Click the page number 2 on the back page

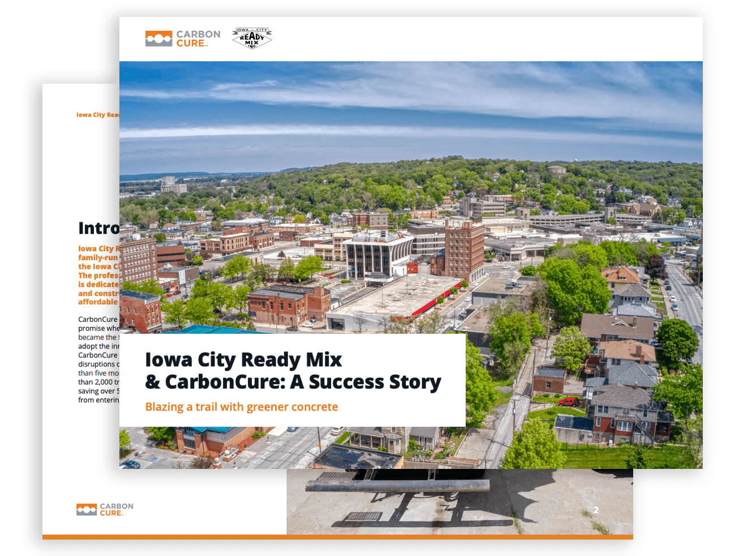596,510
